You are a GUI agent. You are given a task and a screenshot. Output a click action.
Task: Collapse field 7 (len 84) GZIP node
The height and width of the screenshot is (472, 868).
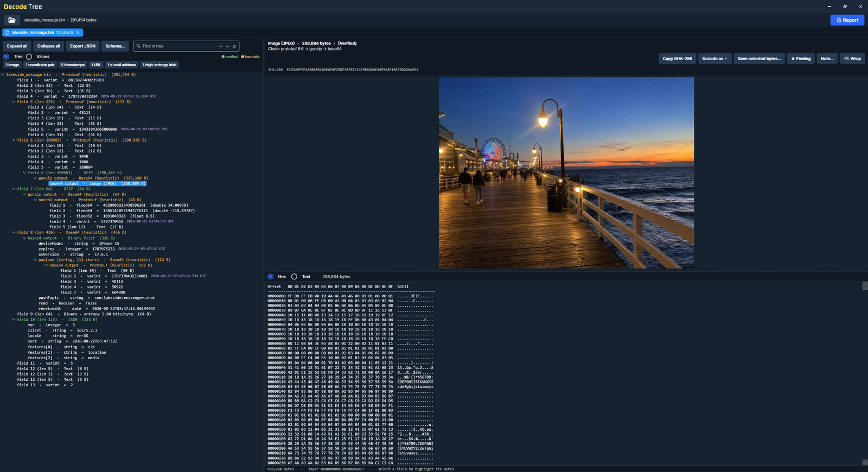click(x=14, y=189)
